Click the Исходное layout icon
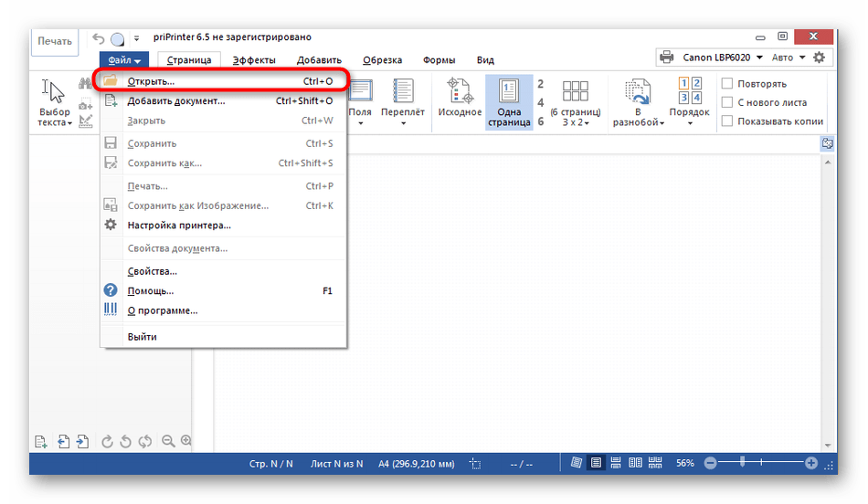Screen dimensions: 868x504 tap(460, 99)
